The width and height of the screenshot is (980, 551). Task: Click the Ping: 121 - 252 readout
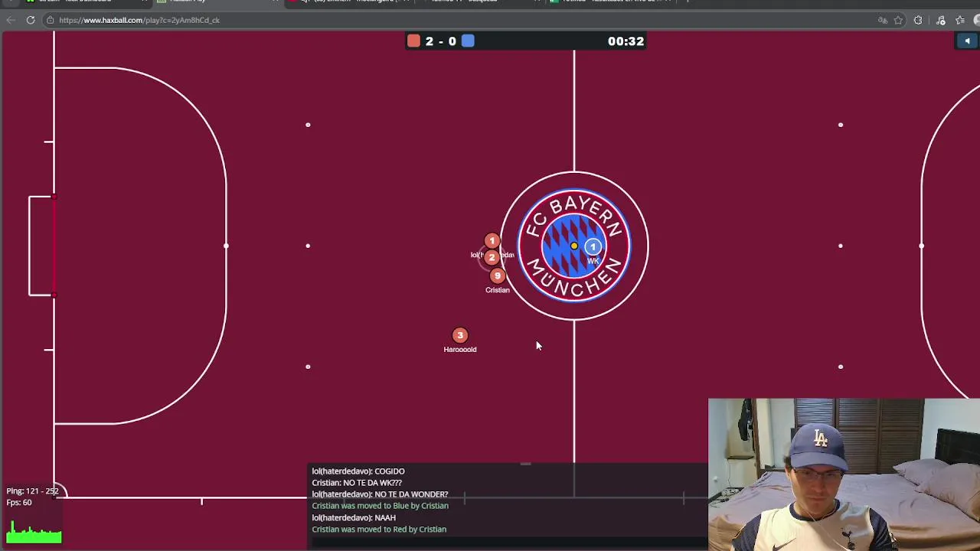(33, 491)
